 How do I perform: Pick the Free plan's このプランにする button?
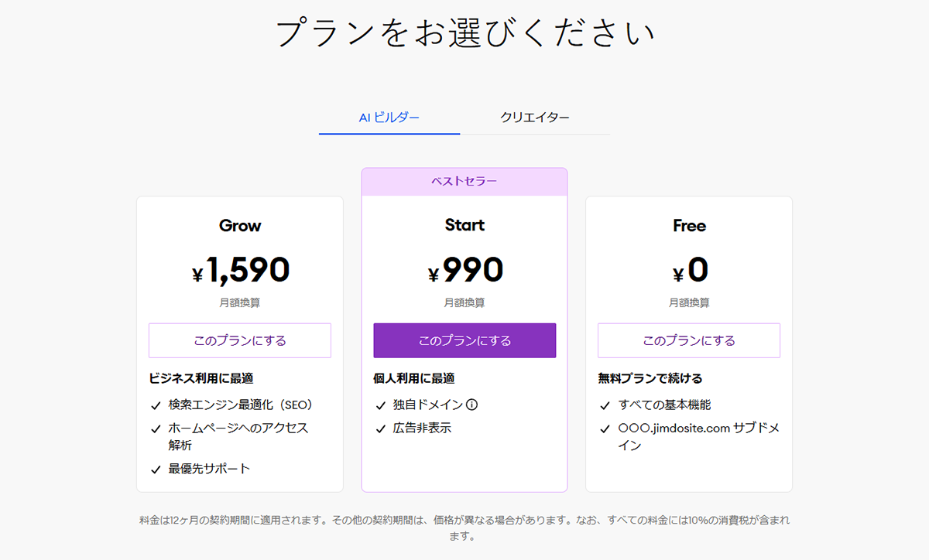689,340
